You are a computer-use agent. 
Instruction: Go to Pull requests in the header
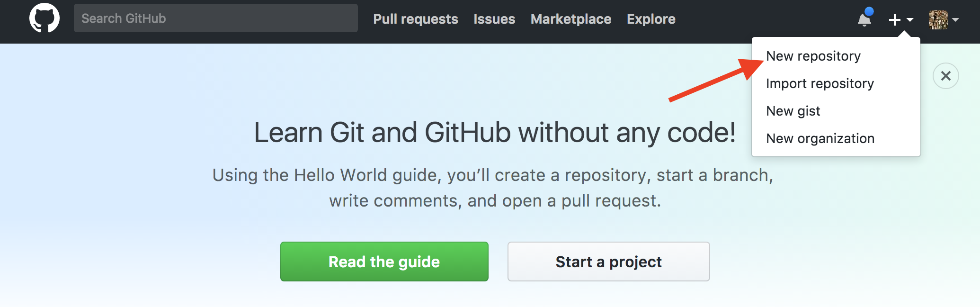pyautogui.click(x=416, y=19)
